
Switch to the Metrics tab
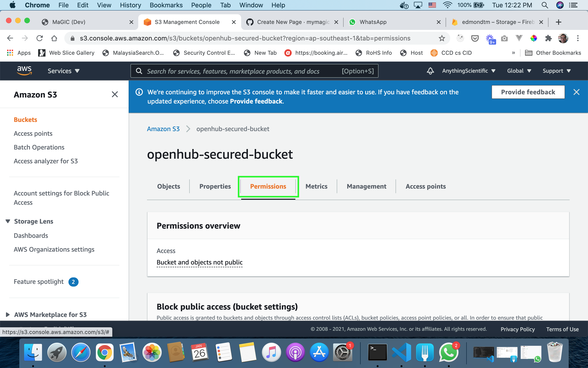[x=316, y=186]
